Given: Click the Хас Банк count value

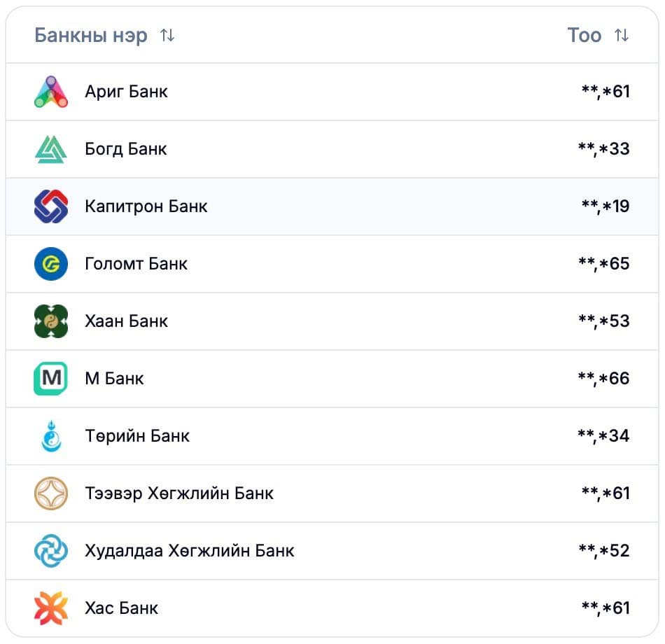Looking at the screenshot, I should click(605, 608).
